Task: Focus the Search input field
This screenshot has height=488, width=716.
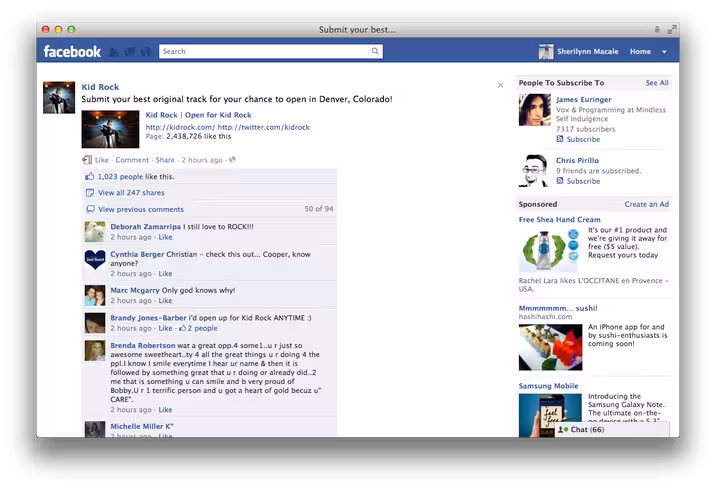Action: pyautogui.click(x=264, y=51)
